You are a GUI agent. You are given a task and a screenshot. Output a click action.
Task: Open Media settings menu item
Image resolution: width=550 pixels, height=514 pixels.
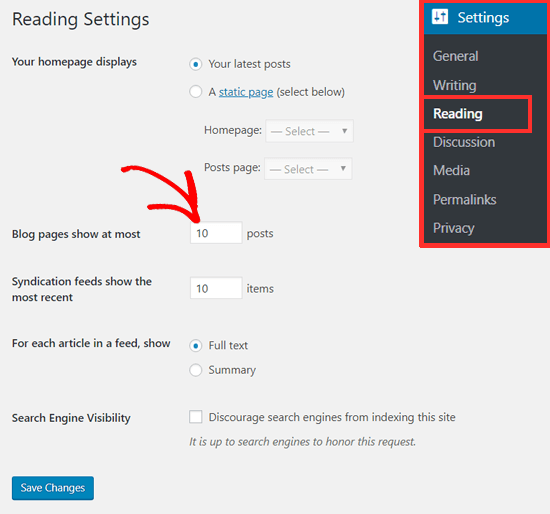(x=451, y=171)
